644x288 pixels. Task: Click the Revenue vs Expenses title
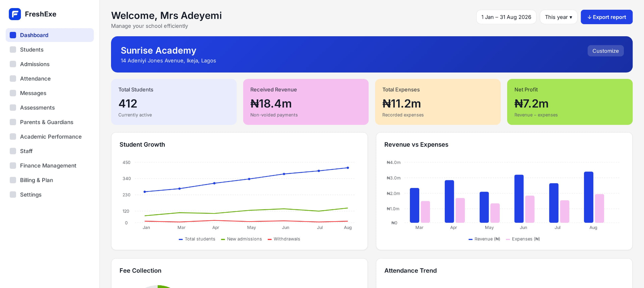(416, 145)
